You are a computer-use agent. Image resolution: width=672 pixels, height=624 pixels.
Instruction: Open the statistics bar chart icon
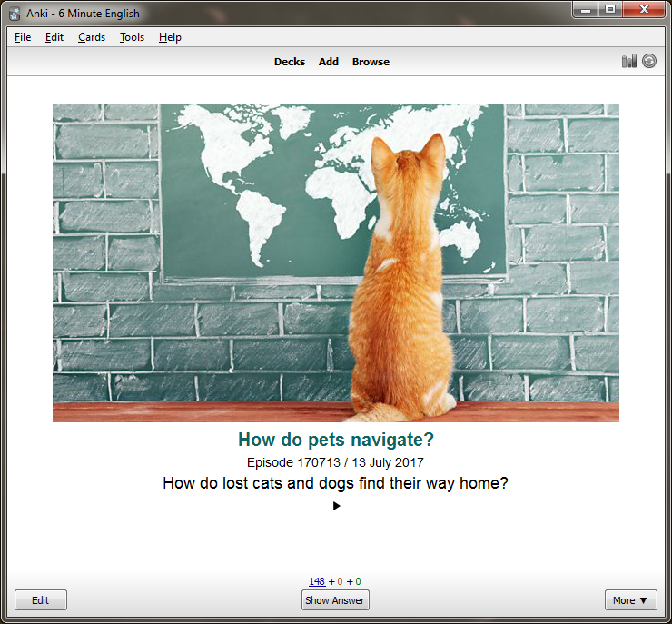[x=628, y=61]
